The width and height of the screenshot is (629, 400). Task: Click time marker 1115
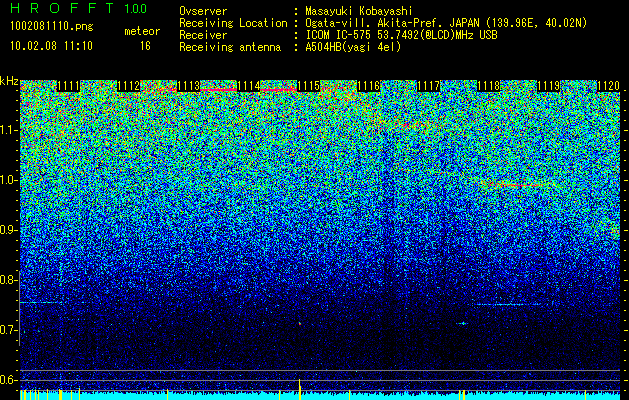[308, 86]
